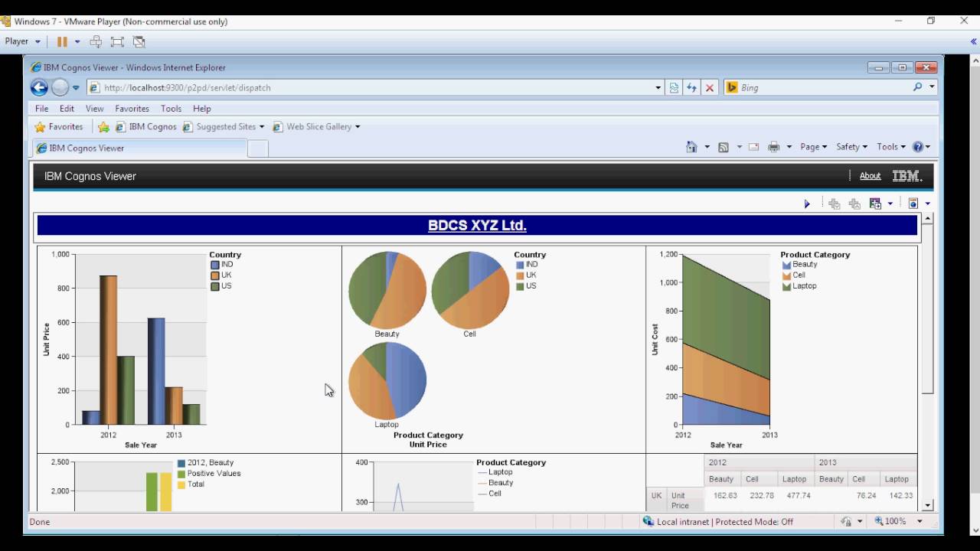This screenshot has width=980, height=551.
Task: Click the 477.74 table cell
Action: tap(798, 496)
